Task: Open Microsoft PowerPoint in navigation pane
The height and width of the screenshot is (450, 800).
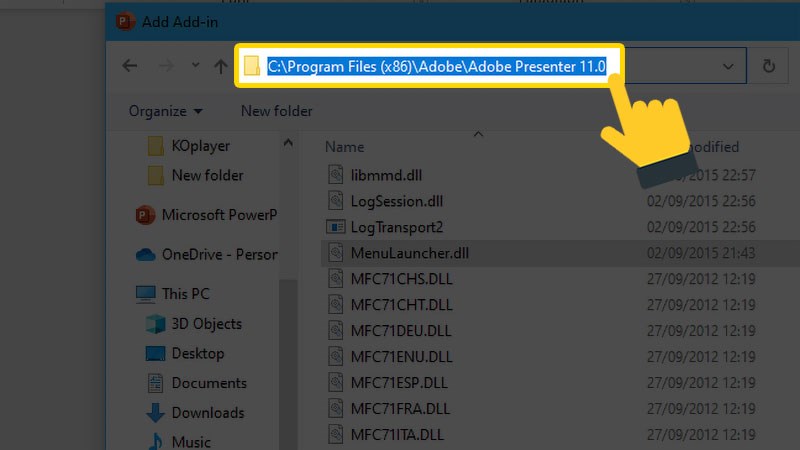Action: pos(219,215)
